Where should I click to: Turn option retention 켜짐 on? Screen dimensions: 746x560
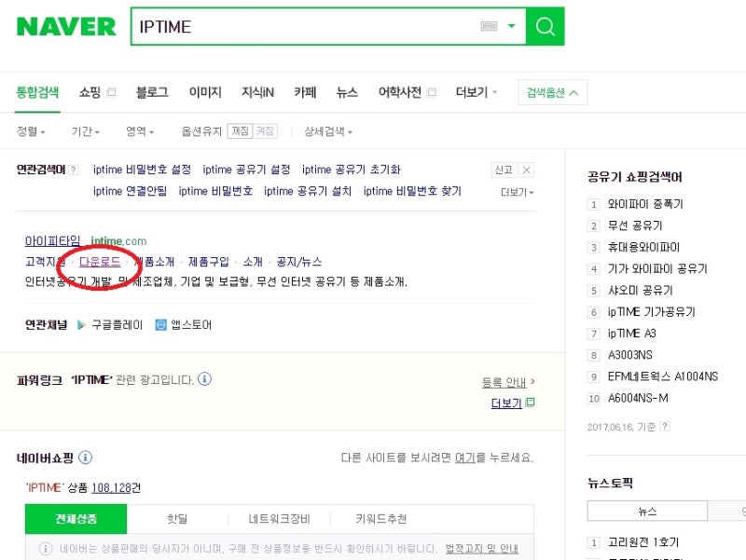[265, 130]
